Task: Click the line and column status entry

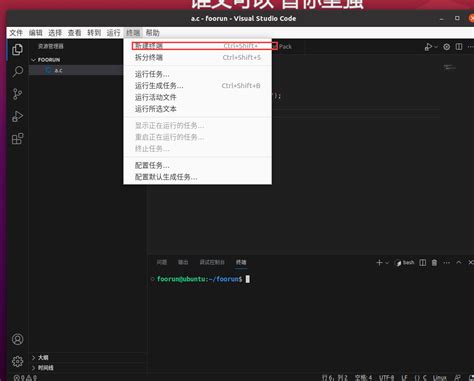Action: point(335,378)
